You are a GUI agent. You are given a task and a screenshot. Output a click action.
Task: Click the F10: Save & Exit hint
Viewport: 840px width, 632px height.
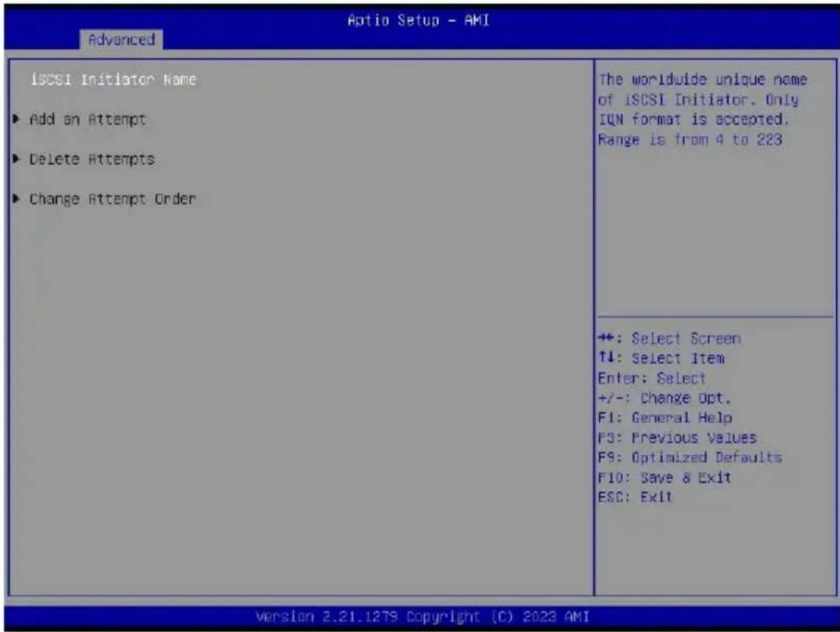[x=664, y=477]
